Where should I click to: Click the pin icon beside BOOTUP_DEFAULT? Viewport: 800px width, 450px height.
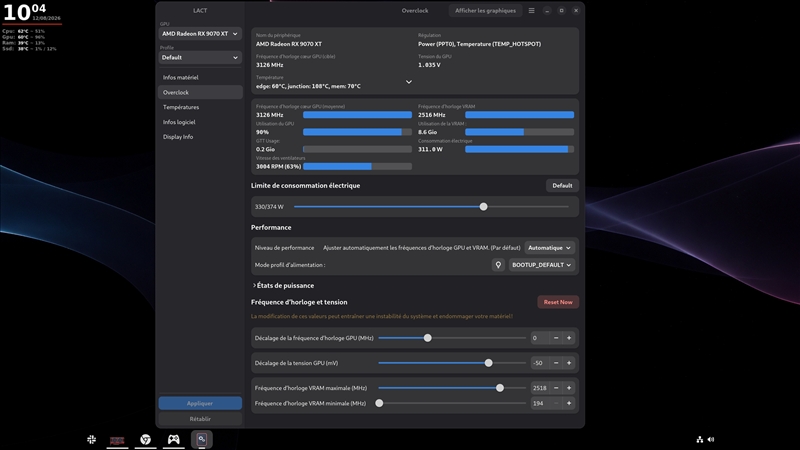[x=498, y=265]
